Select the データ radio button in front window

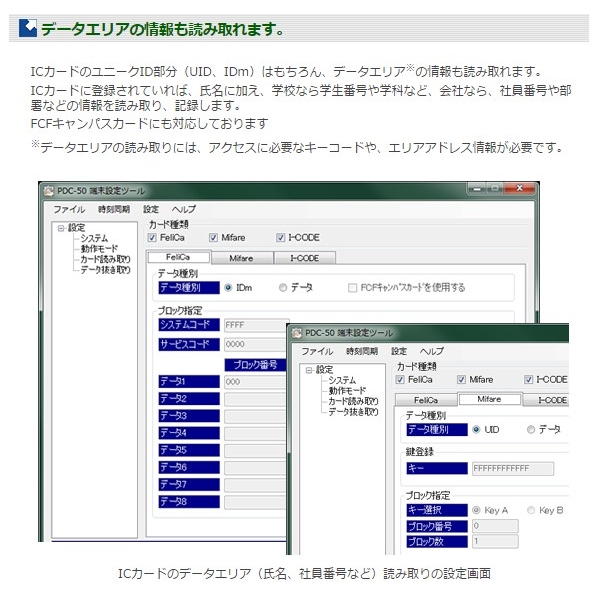click(531, 430)
